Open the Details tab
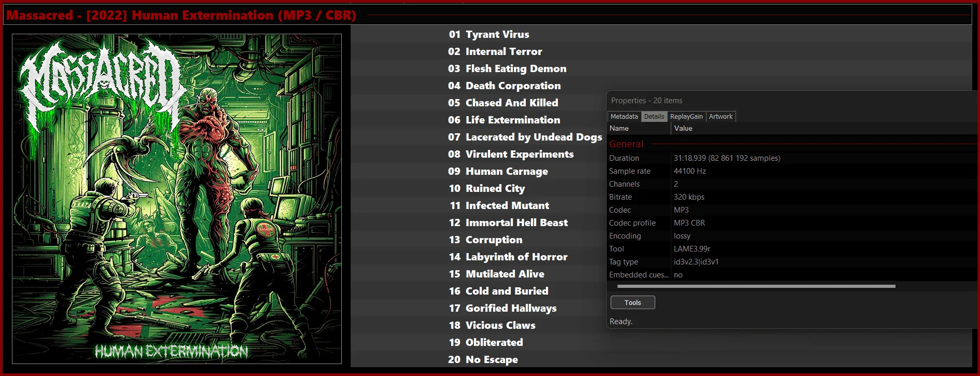 [654, 117]
